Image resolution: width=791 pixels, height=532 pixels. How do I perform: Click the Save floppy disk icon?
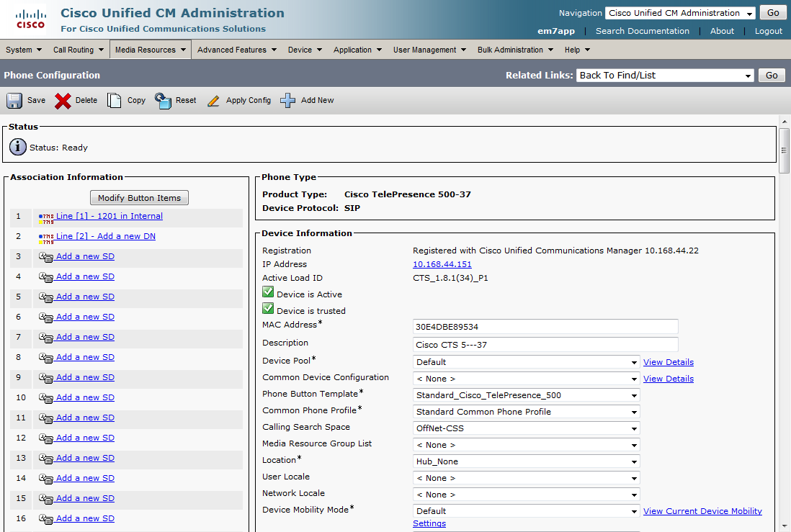click(14, 100)
